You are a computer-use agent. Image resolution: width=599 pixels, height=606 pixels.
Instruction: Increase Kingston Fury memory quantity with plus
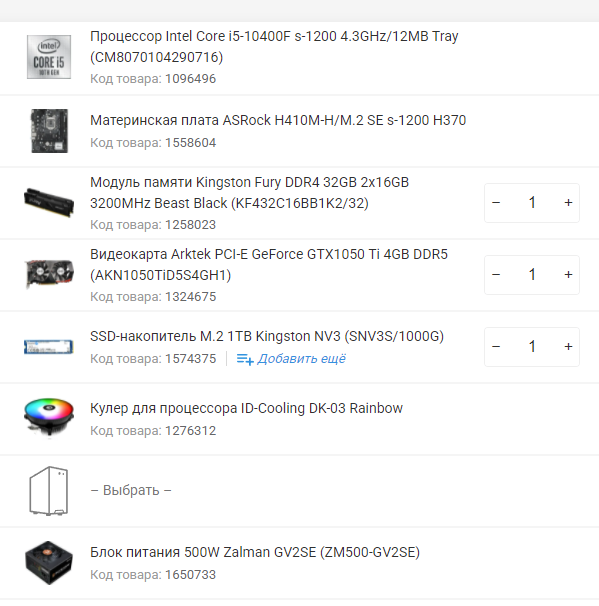point(568,203)
